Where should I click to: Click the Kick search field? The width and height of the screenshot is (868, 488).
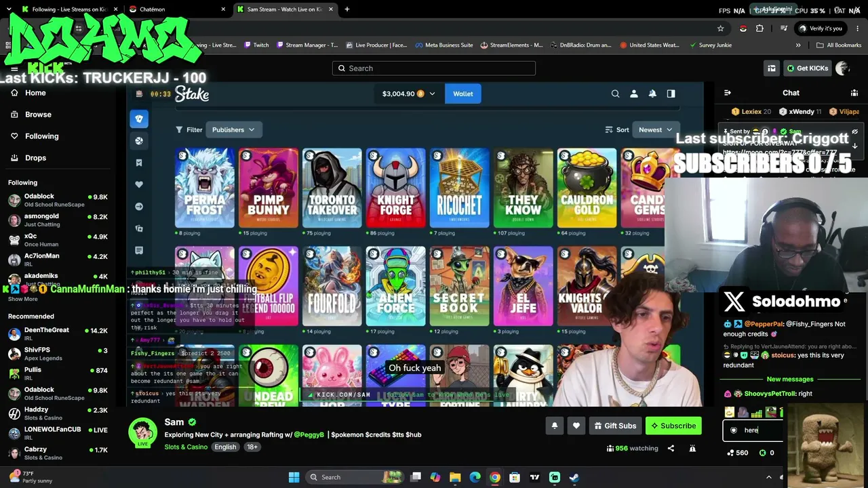coord(434,68)
